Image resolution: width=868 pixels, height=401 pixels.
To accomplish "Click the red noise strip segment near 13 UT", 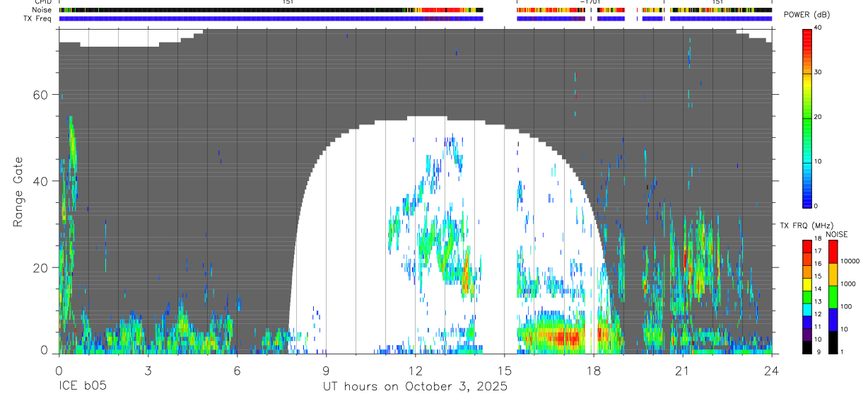I will point(442,10).
